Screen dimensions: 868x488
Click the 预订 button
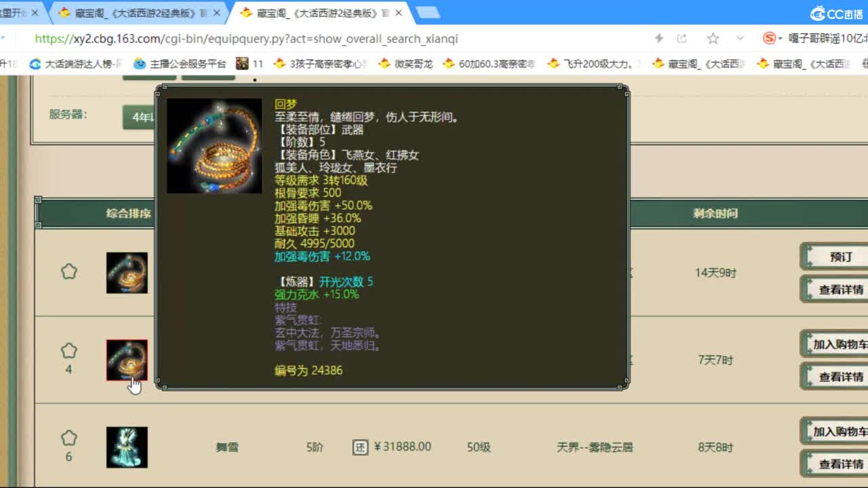point(835,257)
